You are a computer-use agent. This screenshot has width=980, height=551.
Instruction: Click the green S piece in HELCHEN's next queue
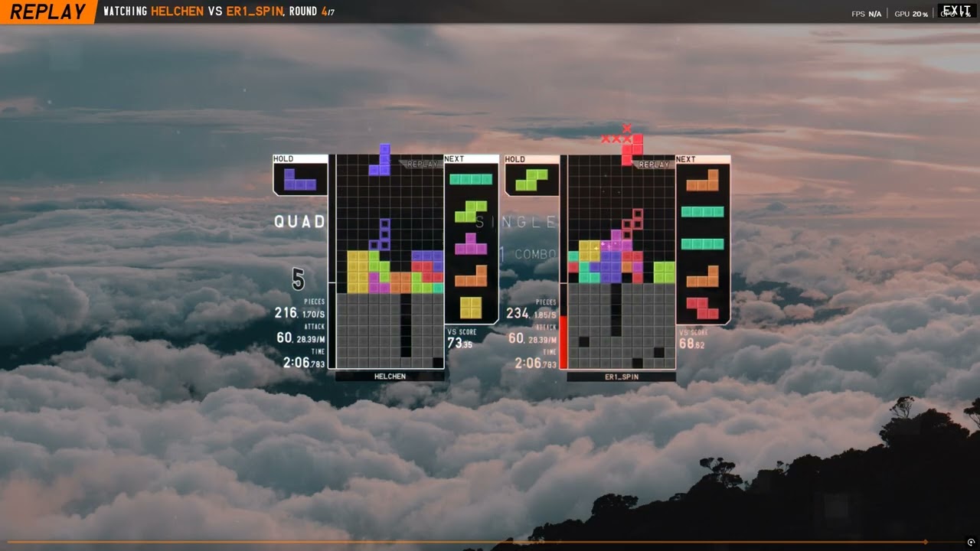click(x=471, y=211)
